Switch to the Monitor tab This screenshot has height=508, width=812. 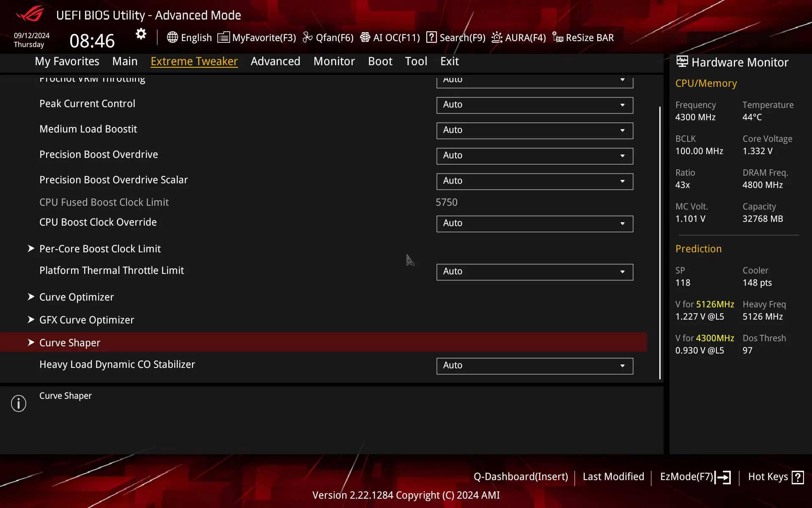point(334,61)
